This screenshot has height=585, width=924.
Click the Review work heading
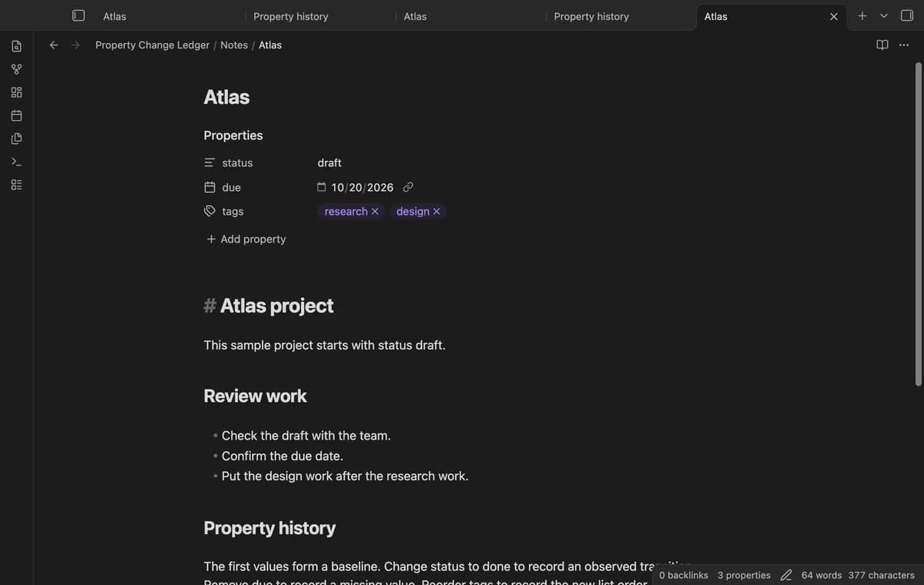click(x=255, y=396)
